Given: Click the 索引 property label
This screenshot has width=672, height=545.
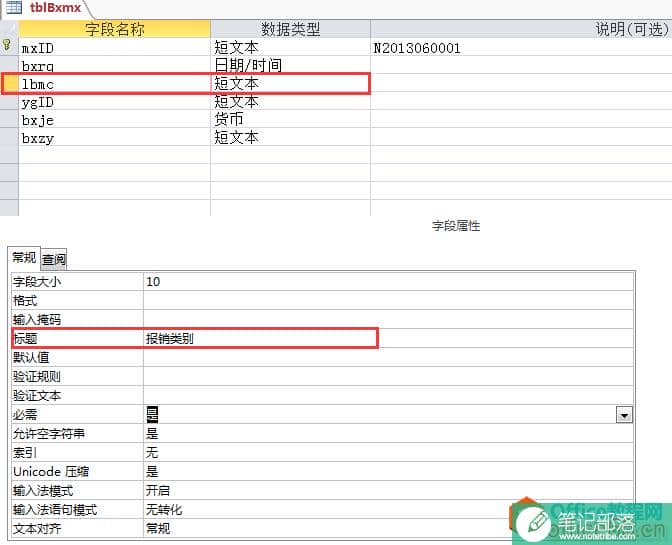Looking at the screenshot, I should (x=25, y=452).
